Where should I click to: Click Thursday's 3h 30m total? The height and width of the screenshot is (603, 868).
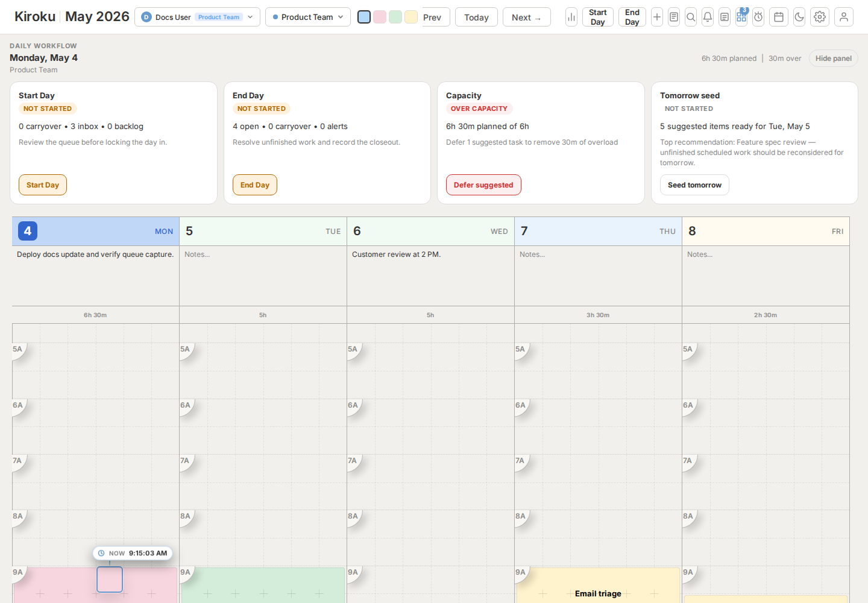click(x=598, y=315)
